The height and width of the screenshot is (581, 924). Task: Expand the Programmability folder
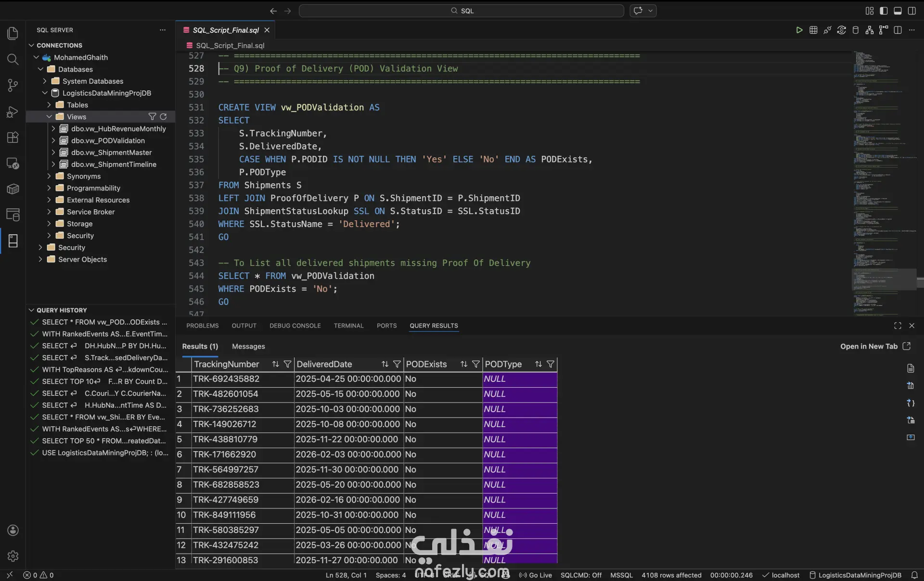[x=49, y=188]
